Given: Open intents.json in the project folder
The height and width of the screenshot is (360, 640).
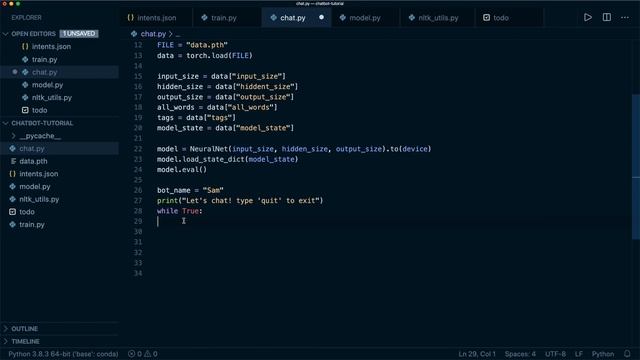Looking at the screenshot, I should point(39,174).
